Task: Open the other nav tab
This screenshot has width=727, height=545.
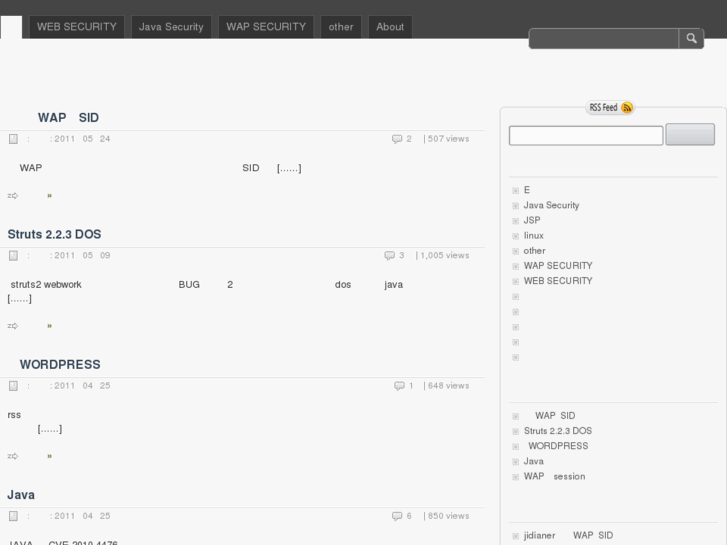Action: (341, 27)
